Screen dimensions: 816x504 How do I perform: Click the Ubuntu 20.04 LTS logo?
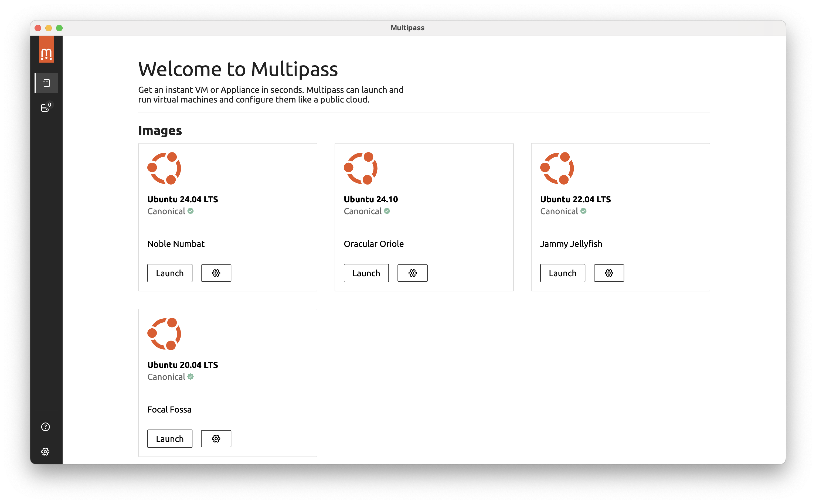click(x=164, y=334)
